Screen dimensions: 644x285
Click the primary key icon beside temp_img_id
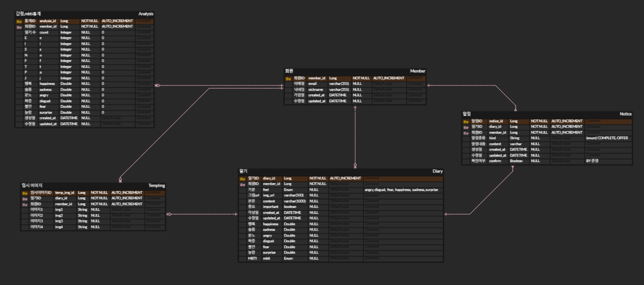(x=25, y=193)
